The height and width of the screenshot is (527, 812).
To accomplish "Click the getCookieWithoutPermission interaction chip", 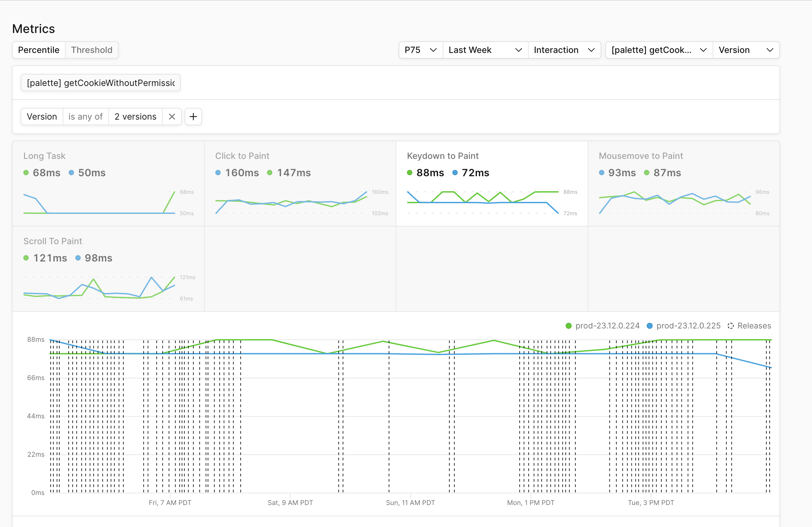I will click(101, 83).
